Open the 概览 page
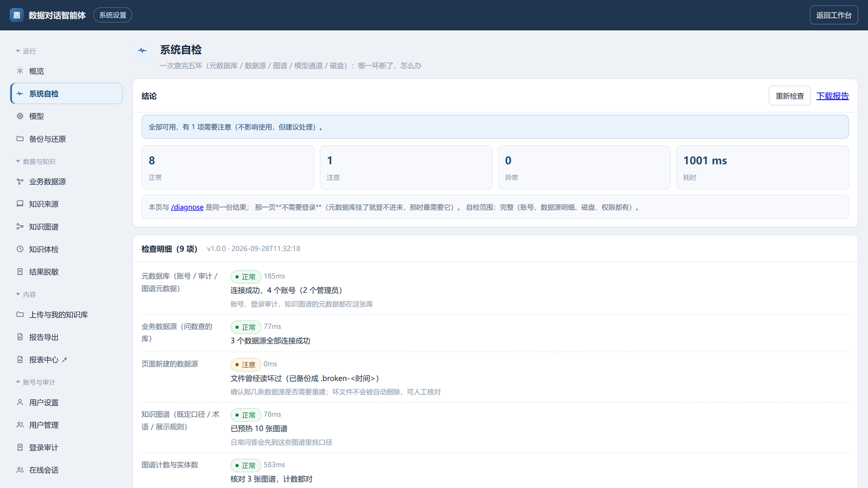The image size is (868, 488). coord(66,71)
